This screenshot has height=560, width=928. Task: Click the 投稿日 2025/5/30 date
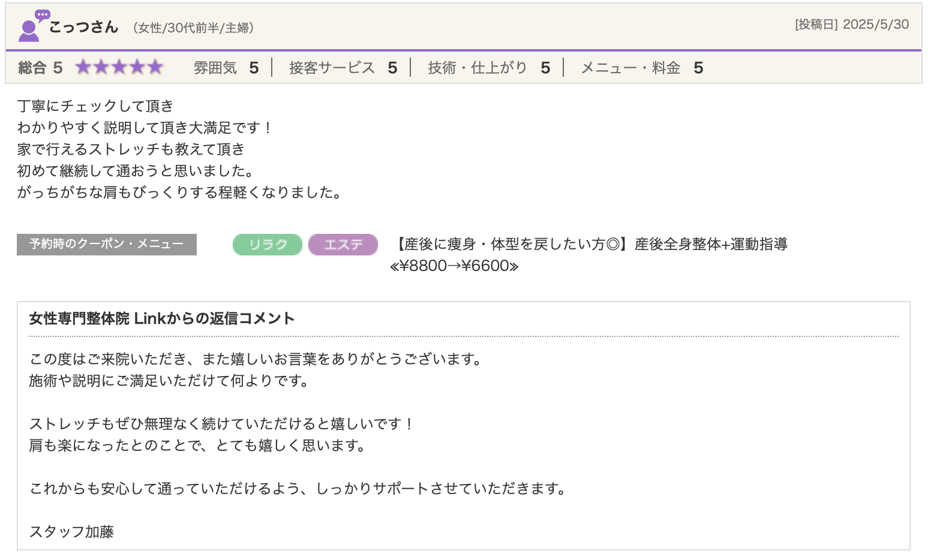pyautogui.click(x=852, y=25)
